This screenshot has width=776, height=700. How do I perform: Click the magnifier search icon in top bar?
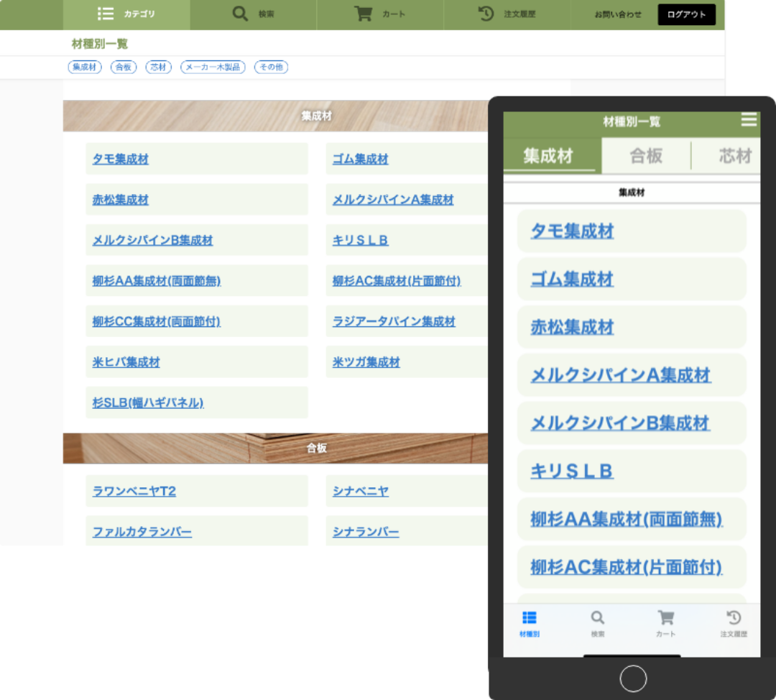pyautogui.click(x=240, y=14)
